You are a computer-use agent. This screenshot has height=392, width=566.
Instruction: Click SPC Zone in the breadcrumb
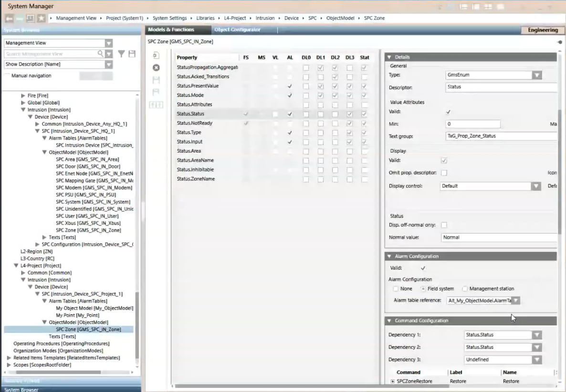[x=374, y=18]
